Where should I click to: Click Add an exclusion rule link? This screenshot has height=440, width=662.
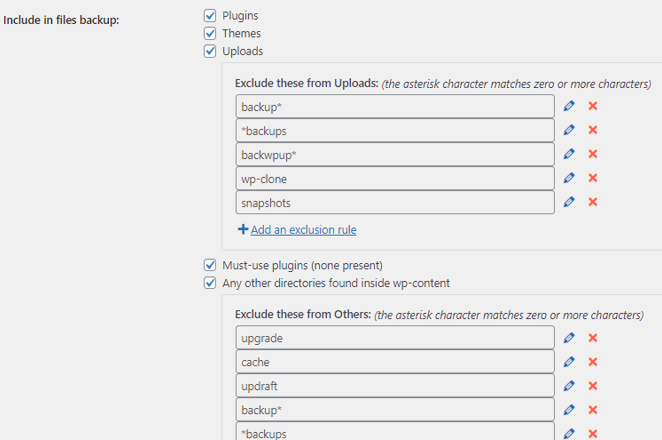point(303,230)
